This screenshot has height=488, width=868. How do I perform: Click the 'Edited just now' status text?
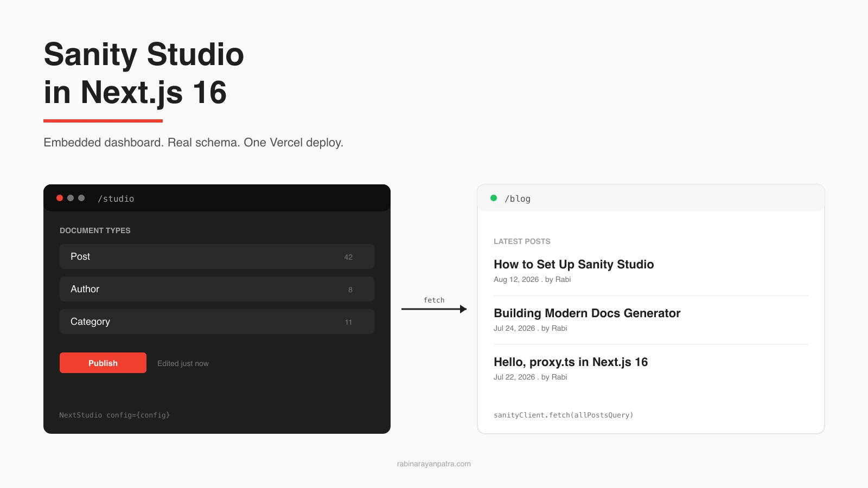(183, 363)
